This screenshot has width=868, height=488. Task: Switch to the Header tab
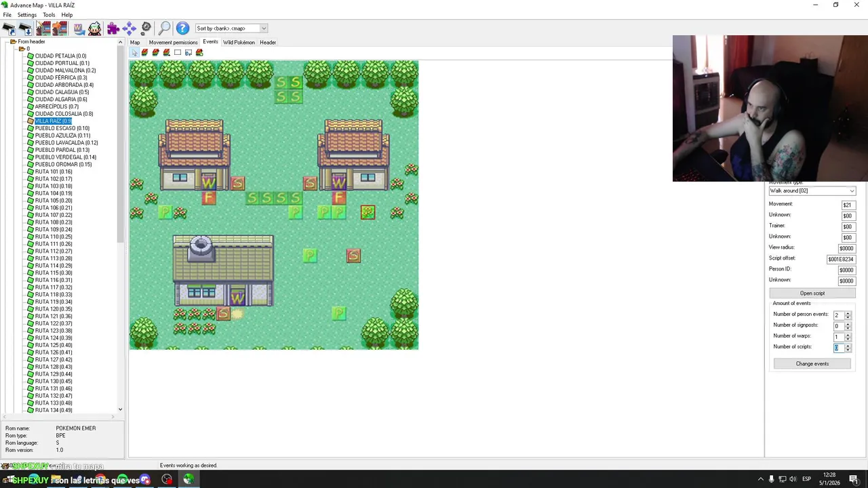click(x=268, y=43)
